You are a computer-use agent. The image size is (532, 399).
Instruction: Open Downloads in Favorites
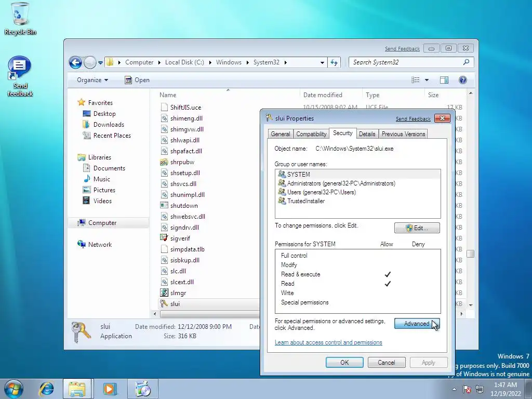tap(103, 125)
